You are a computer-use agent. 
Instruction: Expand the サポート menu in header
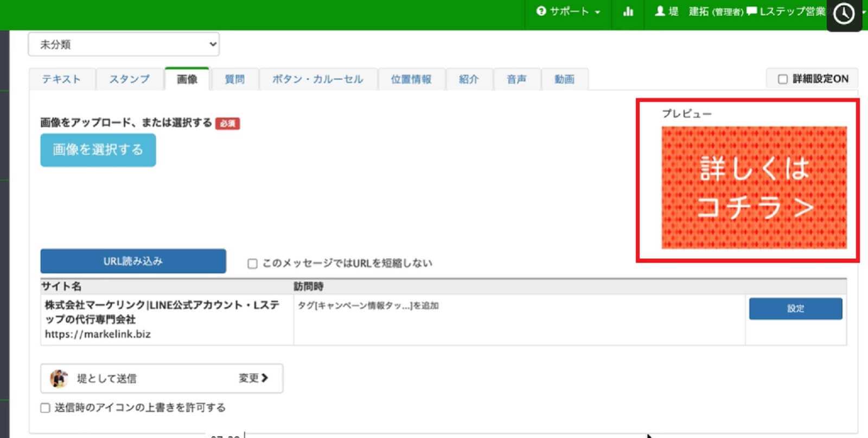click(x=568, y=11)
